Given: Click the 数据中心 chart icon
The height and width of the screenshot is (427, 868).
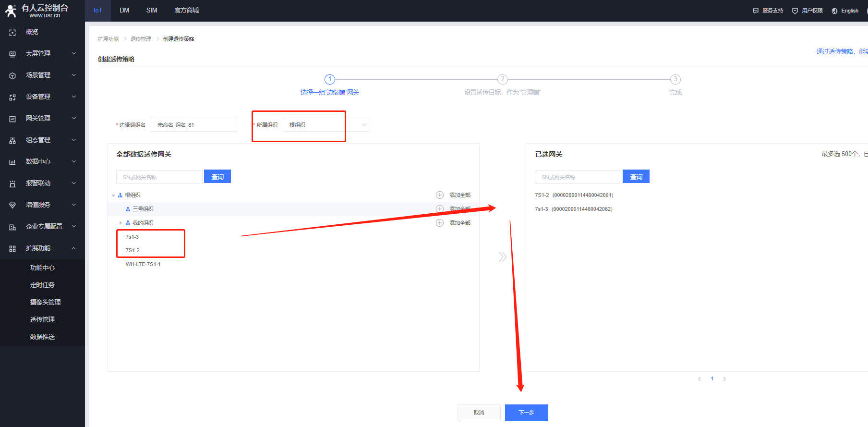Looking at the screenshot, I should tap(12, 162).
